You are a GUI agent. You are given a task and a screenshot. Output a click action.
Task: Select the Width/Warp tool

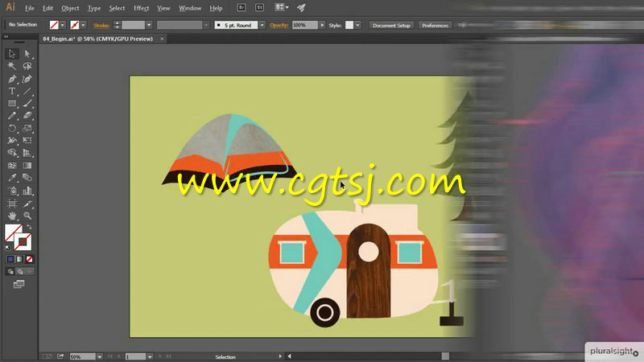[x=12, y=140]
